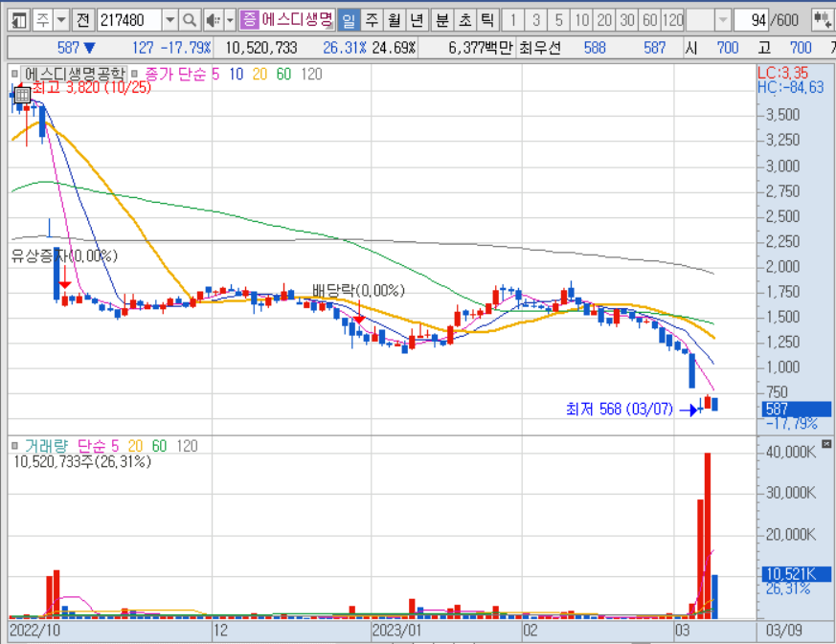
Task: Click the stock code input 217480
Action: (129, 21)
